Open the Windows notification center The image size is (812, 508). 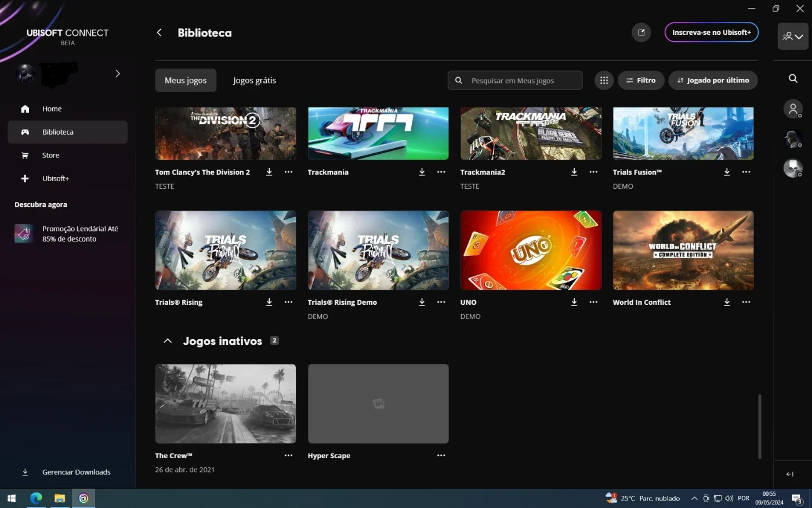click(797, 498)
